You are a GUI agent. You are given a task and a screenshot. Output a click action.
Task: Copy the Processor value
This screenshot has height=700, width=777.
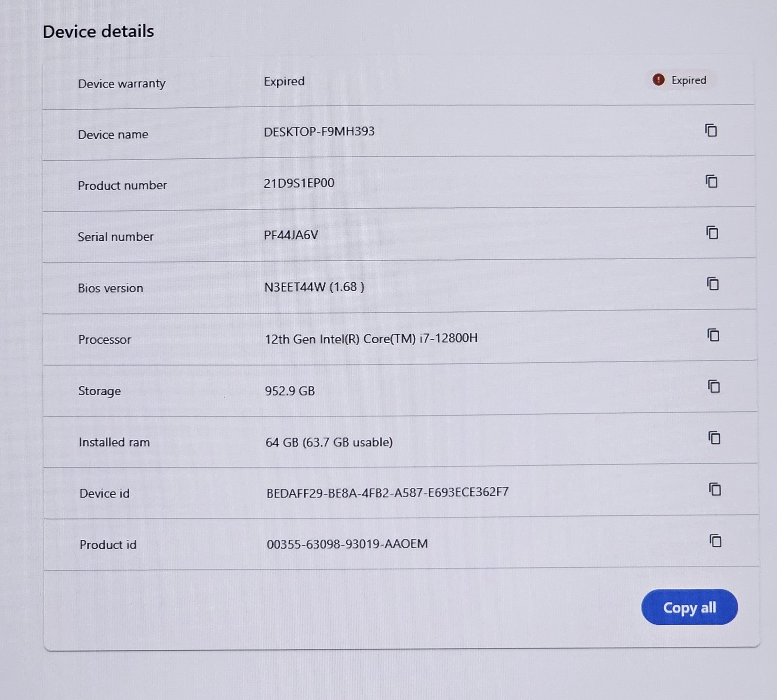[x=713, y=335]
